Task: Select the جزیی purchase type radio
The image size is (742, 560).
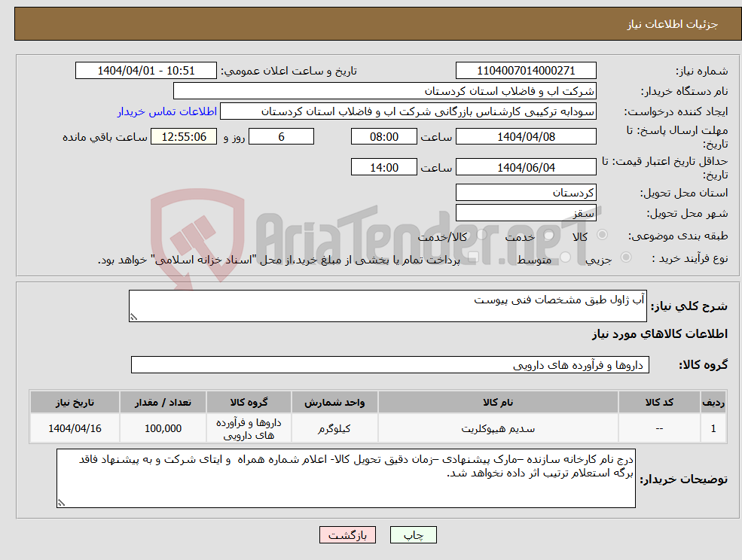Action: point(625,257)
